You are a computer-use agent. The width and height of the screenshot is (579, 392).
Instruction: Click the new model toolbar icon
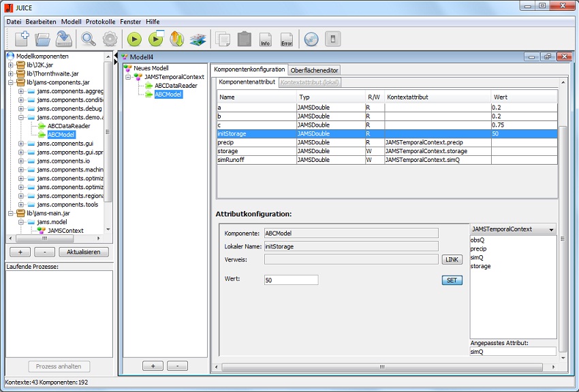pyautogui.click(x=21, y=39)
